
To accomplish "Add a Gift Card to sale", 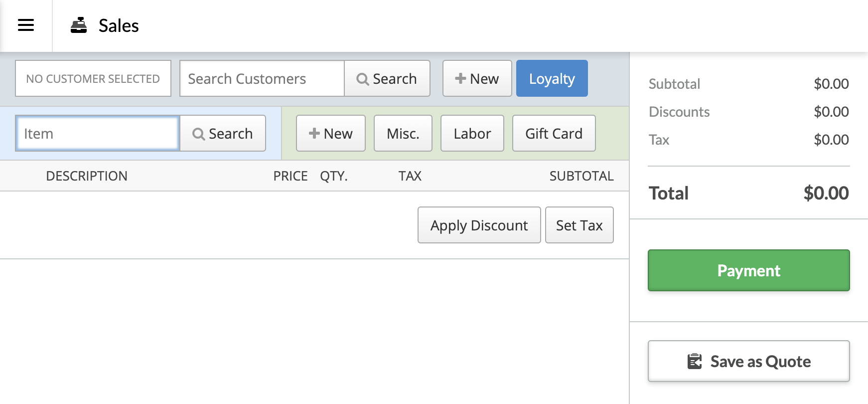I will [x=554, y=133].
